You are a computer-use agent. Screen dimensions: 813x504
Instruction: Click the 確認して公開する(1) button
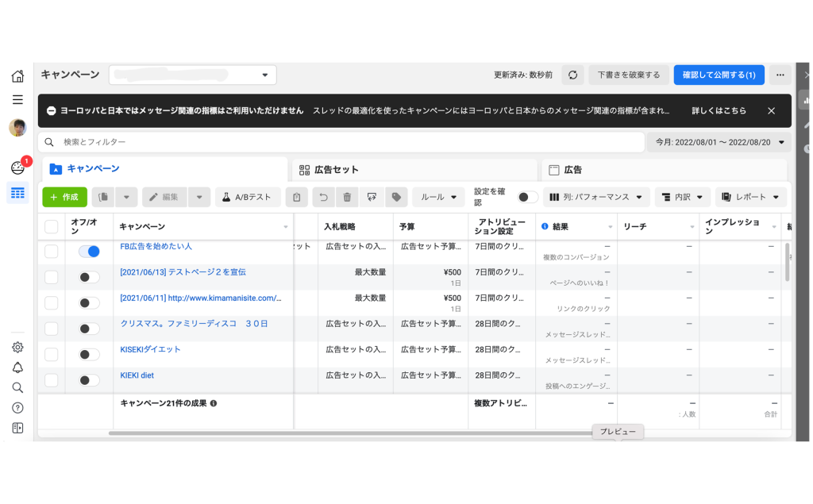[719, 75]
